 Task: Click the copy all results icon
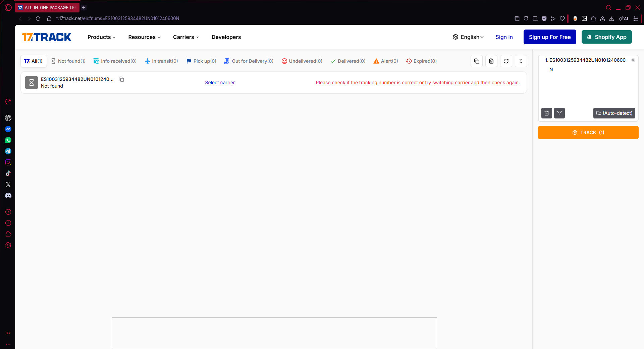point(477,61)
